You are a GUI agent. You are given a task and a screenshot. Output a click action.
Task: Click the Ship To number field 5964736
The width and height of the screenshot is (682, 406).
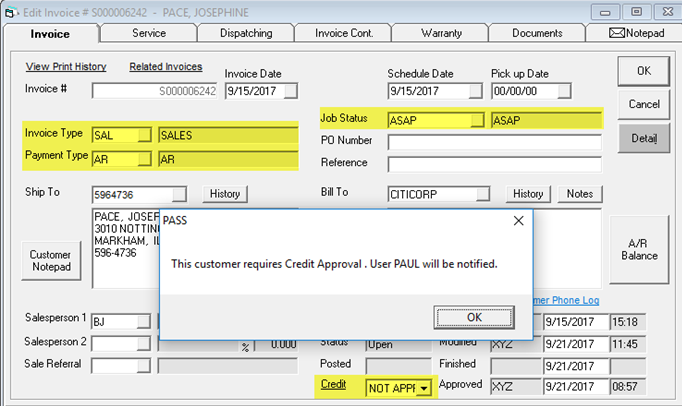coord(133,195)
